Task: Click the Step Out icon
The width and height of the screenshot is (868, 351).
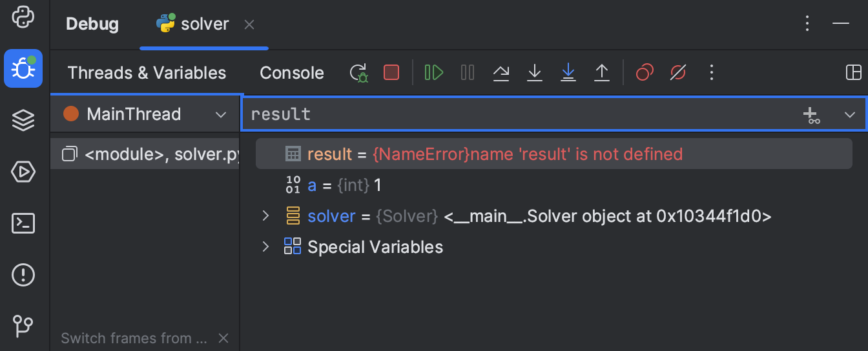Action: point(602,72)
